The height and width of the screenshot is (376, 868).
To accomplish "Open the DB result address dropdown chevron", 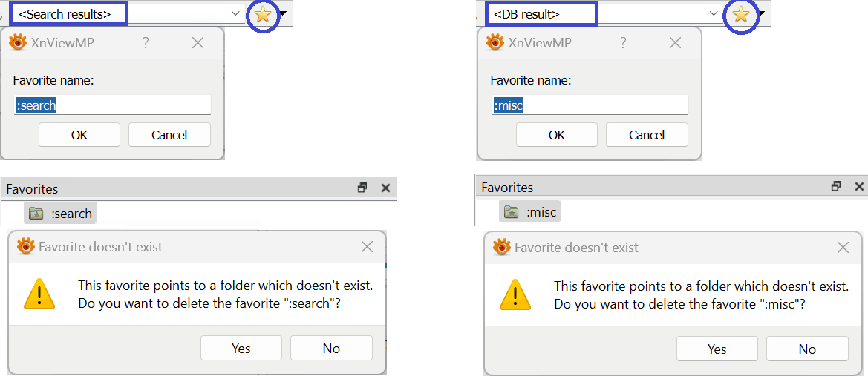I will 714,13.
